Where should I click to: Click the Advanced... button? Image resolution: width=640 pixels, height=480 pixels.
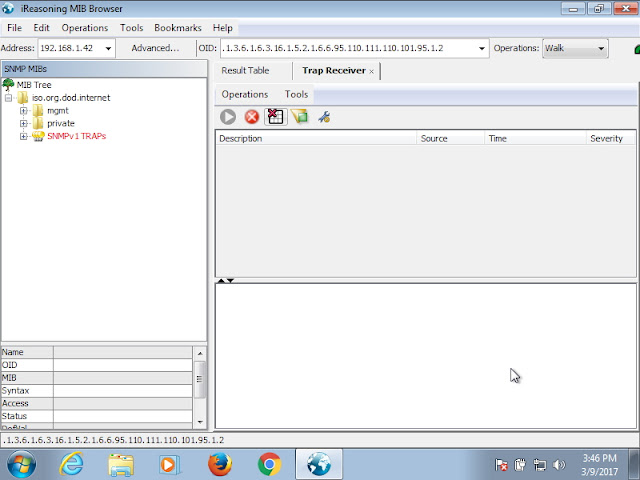[155, 48]
